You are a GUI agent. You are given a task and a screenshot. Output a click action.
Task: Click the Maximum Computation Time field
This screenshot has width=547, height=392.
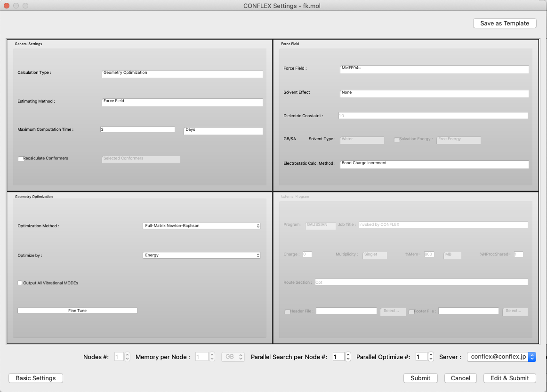pyautogui.click(x=137, y=129)
